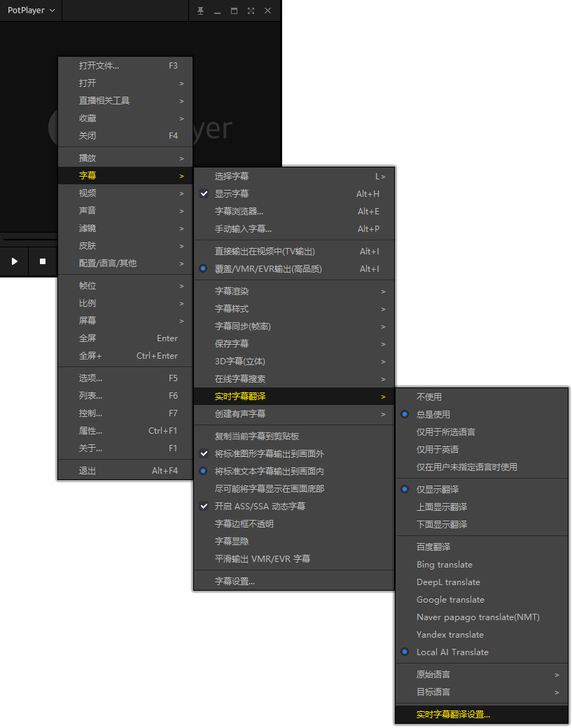Select 覆盖/VMR/EVR输出(高品质) radio option
The width and height of the screenshot is (572, 728).
[294, 269]
